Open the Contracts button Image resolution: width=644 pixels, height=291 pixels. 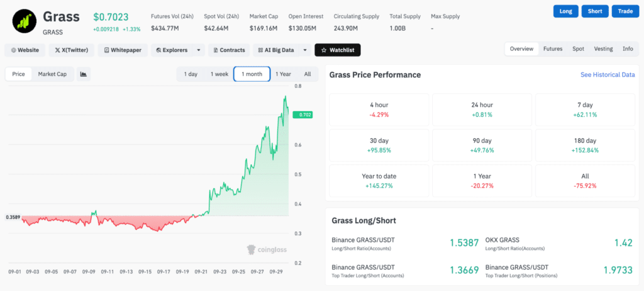coord(229,50)
